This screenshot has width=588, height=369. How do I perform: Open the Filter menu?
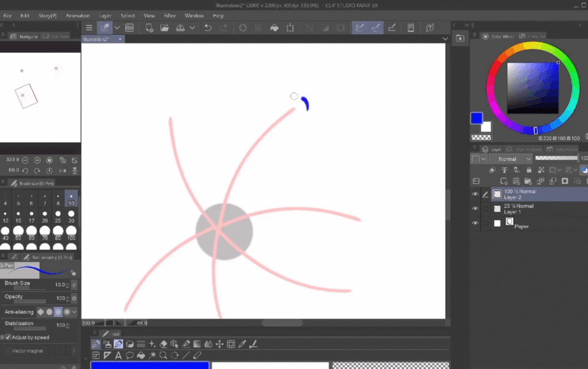click(170, 16)
